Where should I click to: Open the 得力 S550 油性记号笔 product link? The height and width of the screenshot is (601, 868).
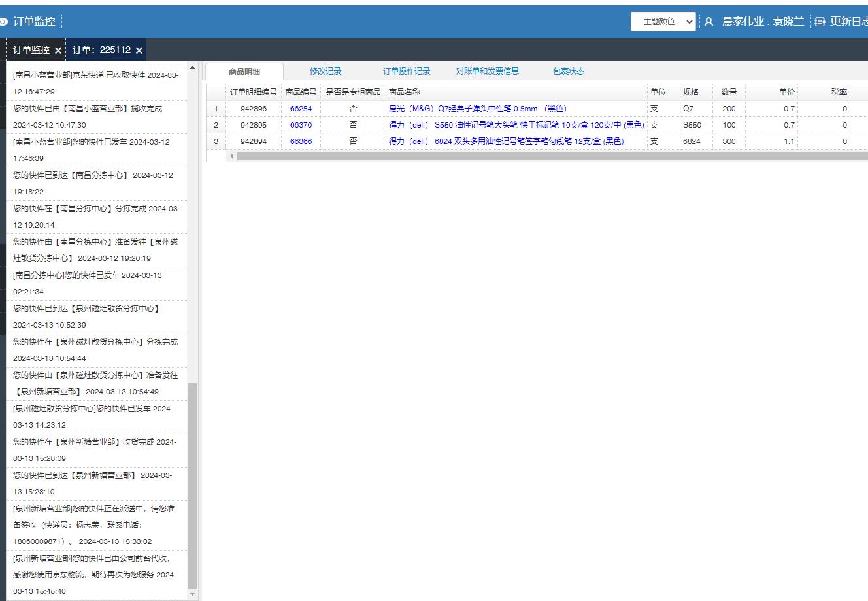point(516,125)
